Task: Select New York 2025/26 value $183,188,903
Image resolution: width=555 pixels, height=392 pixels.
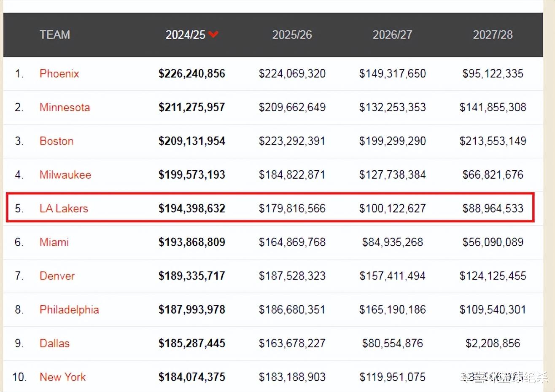Action: click(292, 377)
